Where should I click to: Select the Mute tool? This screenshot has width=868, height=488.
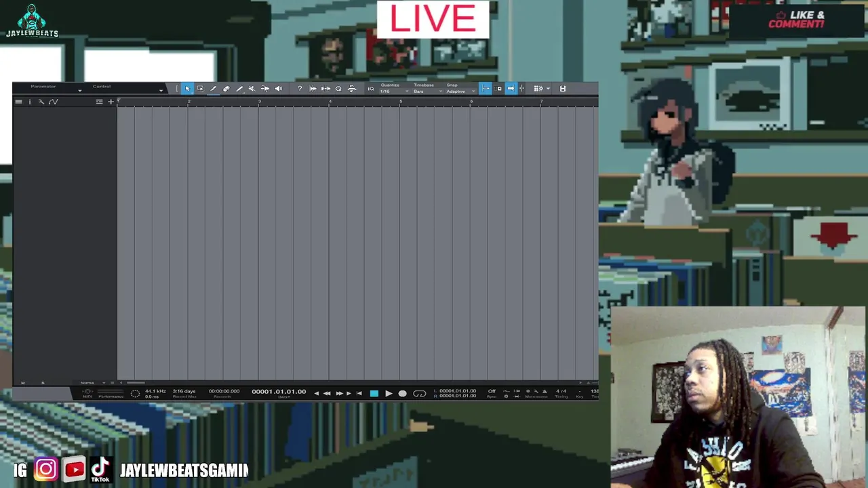coord(252,89)
